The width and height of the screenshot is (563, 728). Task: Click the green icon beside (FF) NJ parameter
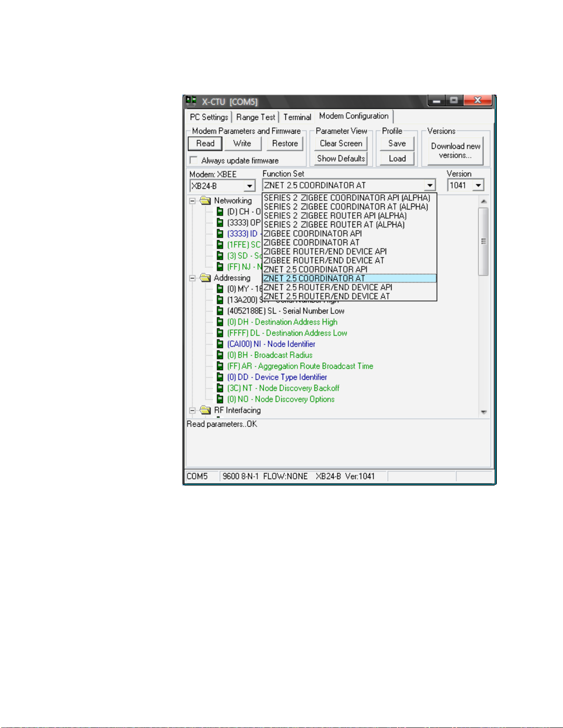pos(220,267)
